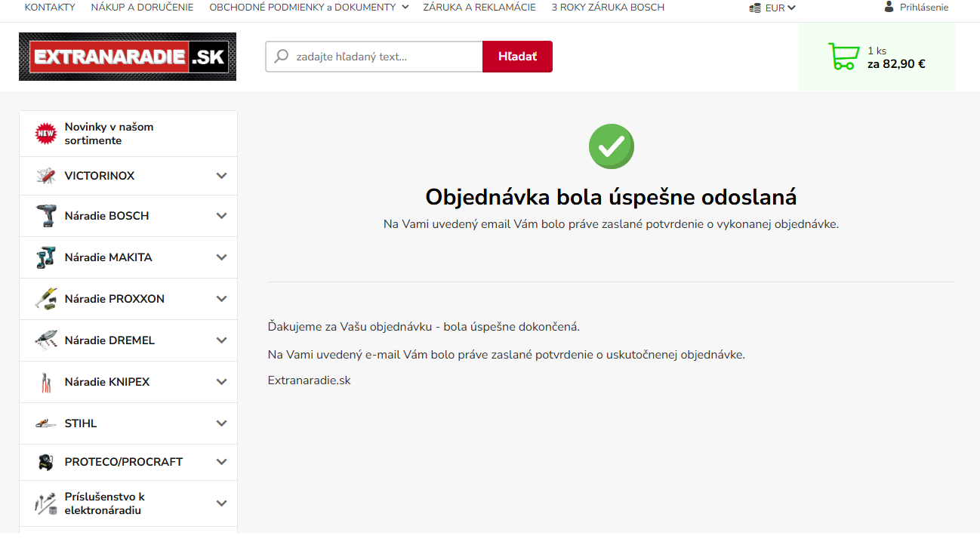
Task: Expand the Náradie DREMEL category chevron
Action: pos(221,340)
